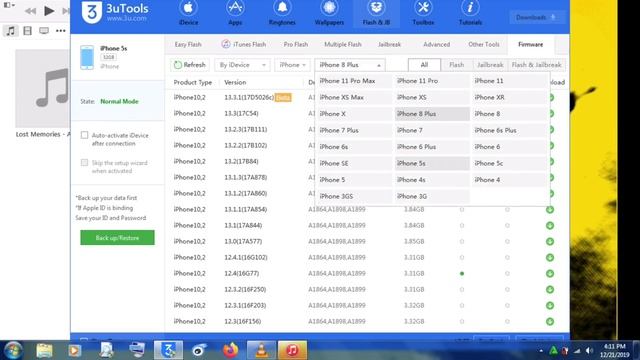The image size is (640, 360).
Task: Download firmware 13.1(17A844)
Action: pos(550,225)
